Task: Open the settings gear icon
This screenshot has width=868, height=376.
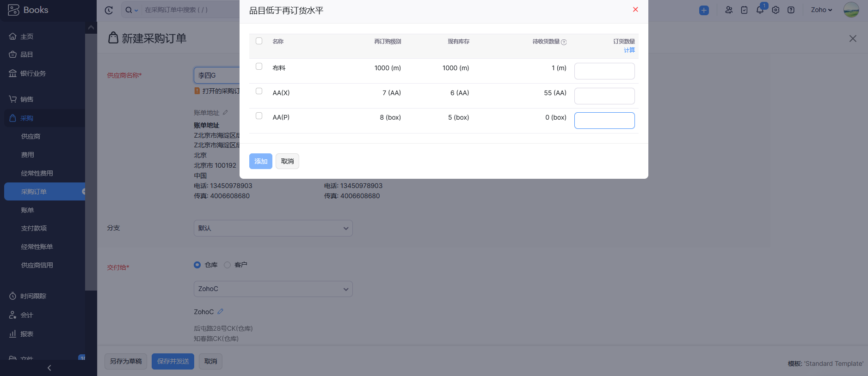Action: 776,10
